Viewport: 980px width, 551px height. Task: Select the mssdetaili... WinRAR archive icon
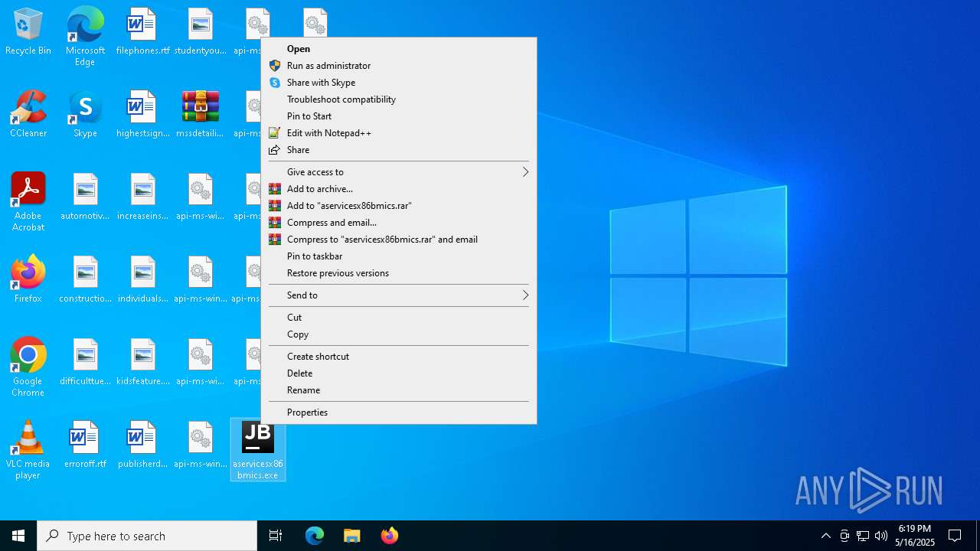[x=201, y=115]
